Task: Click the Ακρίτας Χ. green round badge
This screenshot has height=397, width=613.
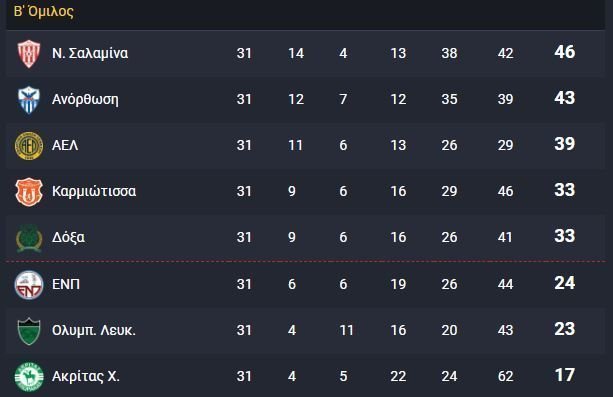Action: pos(29,377)
